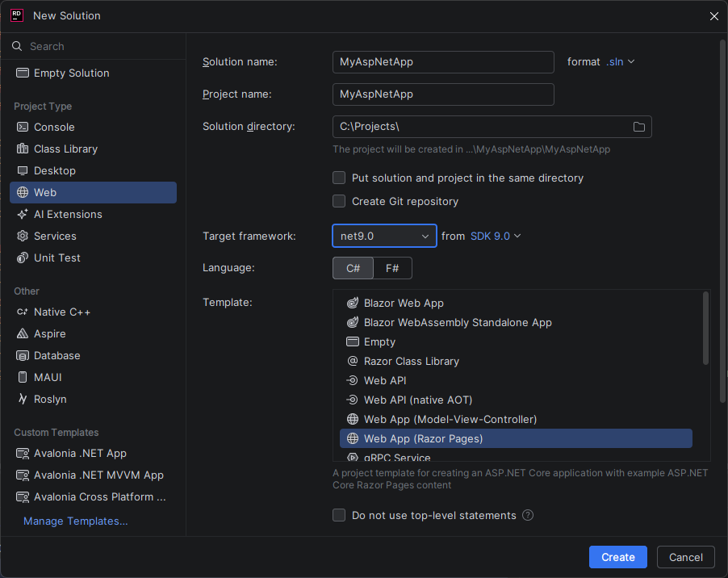Browse solution directory using the folder icon
The image size is (728, 578).
click(x=638, y=127)
